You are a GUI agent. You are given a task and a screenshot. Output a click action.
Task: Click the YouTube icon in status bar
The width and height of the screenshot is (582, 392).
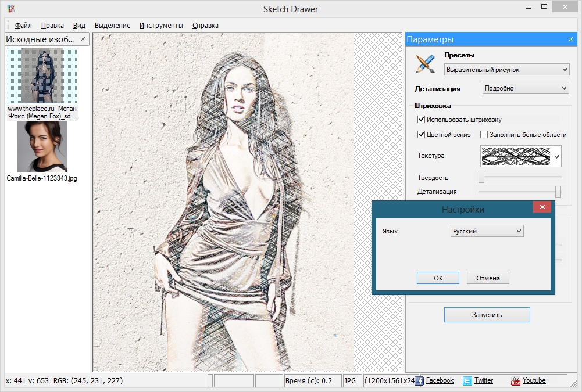[515, 381]
